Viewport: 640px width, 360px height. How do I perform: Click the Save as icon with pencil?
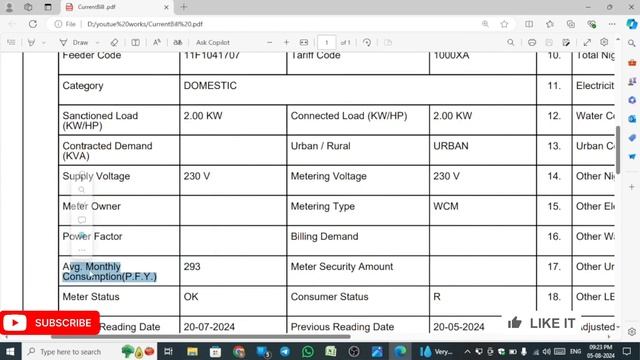pos(566,42)
